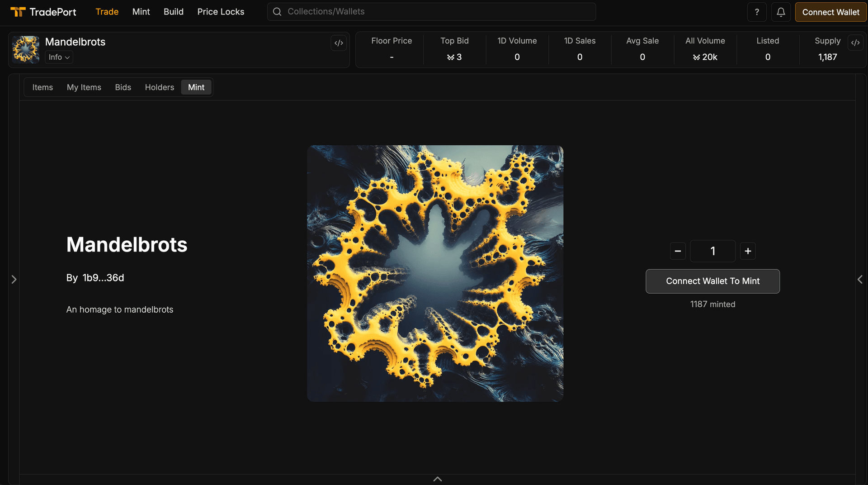Expand the Info dropdown under Mandelbrots
Viewport: 868px width, 485px height.
(x=59, y=57)
